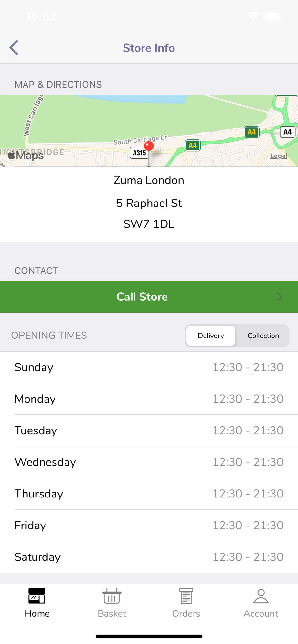Tap the Store Info title

coord(149,48)
